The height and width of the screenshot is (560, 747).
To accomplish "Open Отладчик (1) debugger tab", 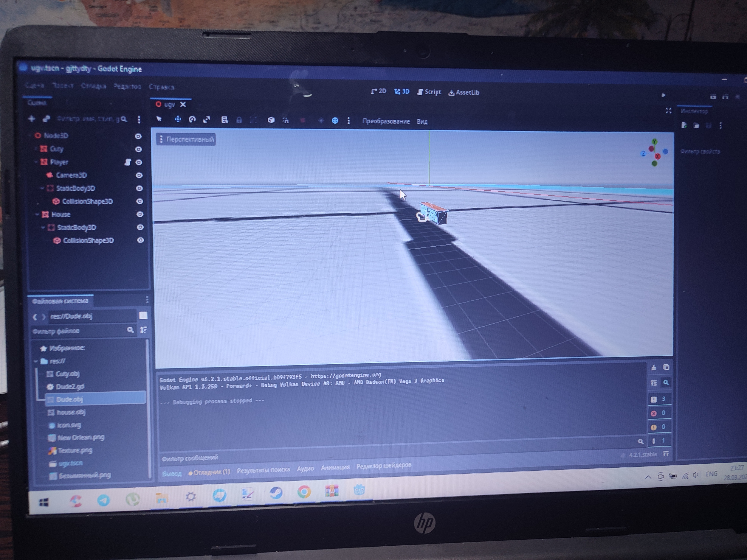I will [x=209, y=472].
